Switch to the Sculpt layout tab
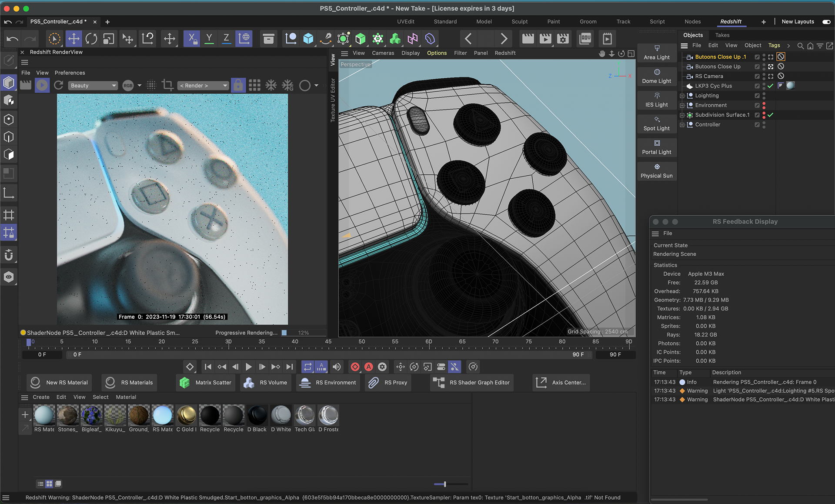 click(x=519, y=21)
